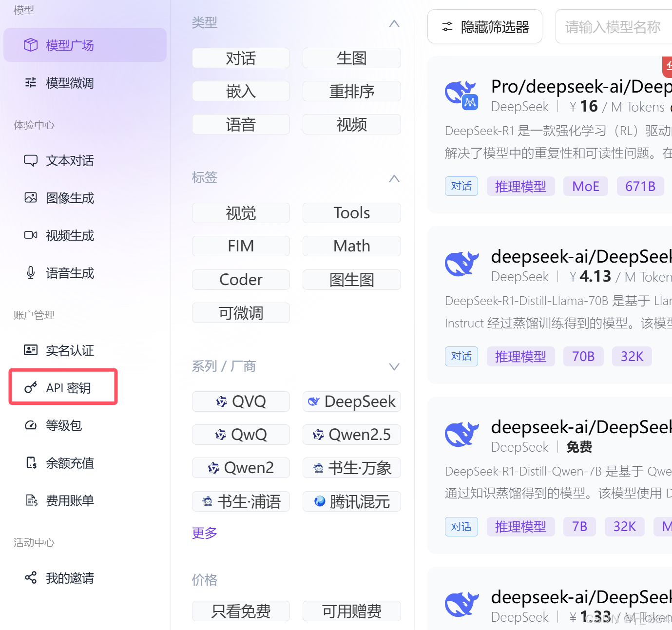Collapse the 标签 filter section
Screen dimensions: 672x630
394,178
